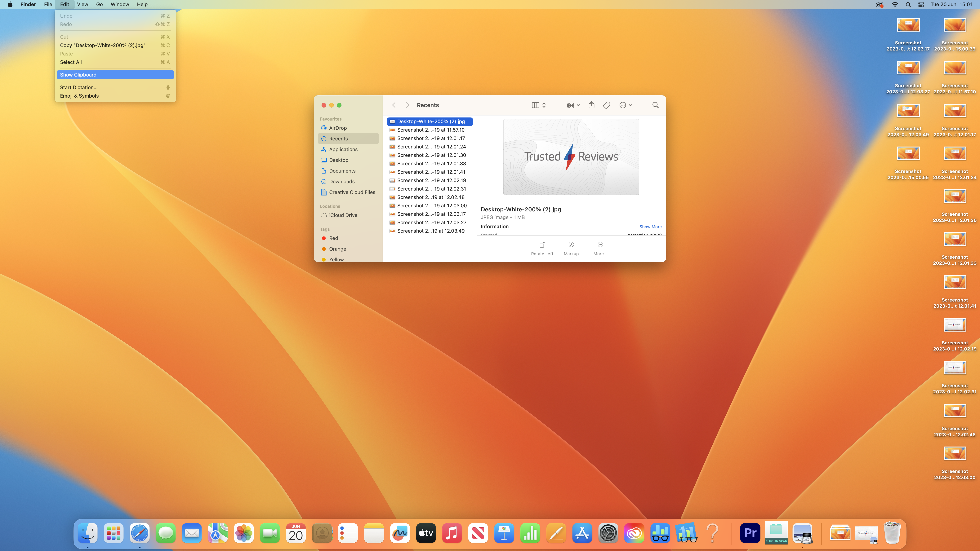Screen dimensions: 980x551
Task: Open Launchpad from the Dock
Action: [113, 533]
